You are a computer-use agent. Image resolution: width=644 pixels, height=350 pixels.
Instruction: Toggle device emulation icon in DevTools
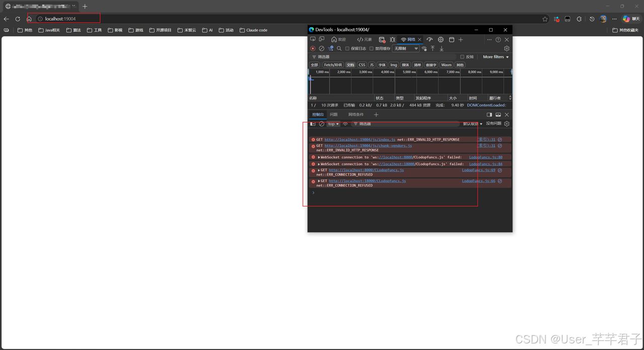point(321,39)
